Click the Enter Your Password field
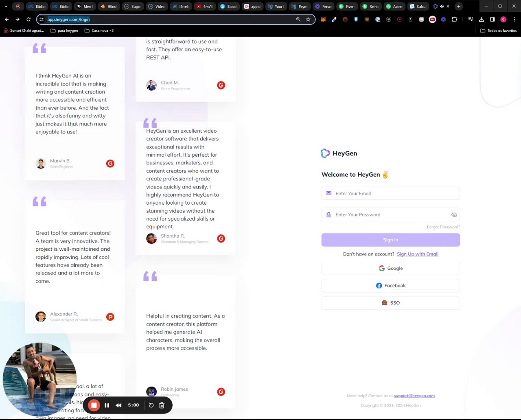 (391, 214)
